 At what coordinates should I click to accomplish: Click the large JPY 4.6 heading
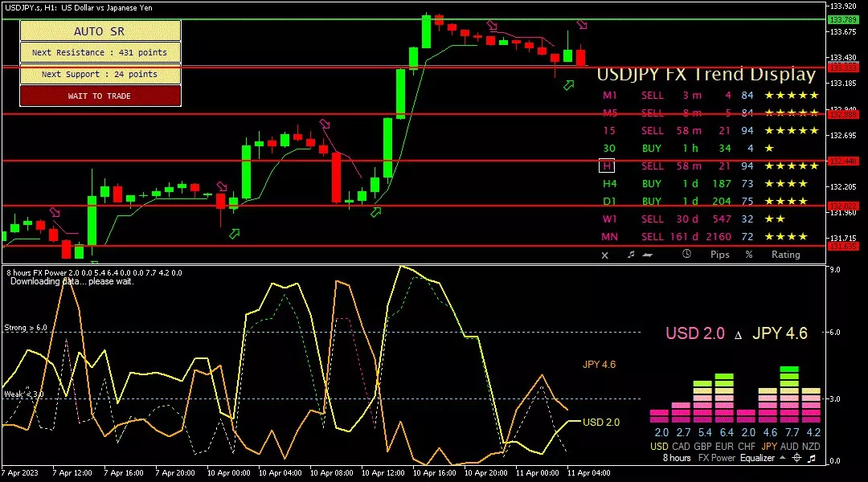tap(780, 333)
